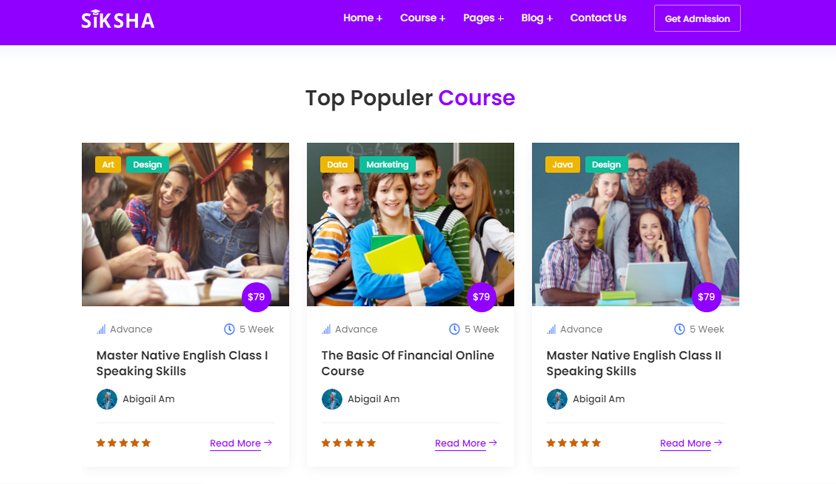Go to Contact Us page

point(598,18)
